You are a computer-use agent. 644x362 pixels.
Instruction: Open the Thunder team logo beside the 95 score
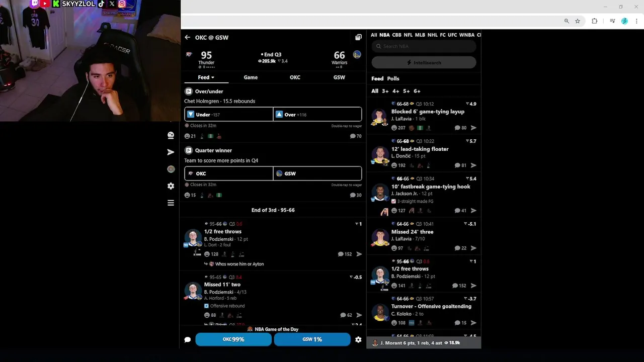point(189,54)
